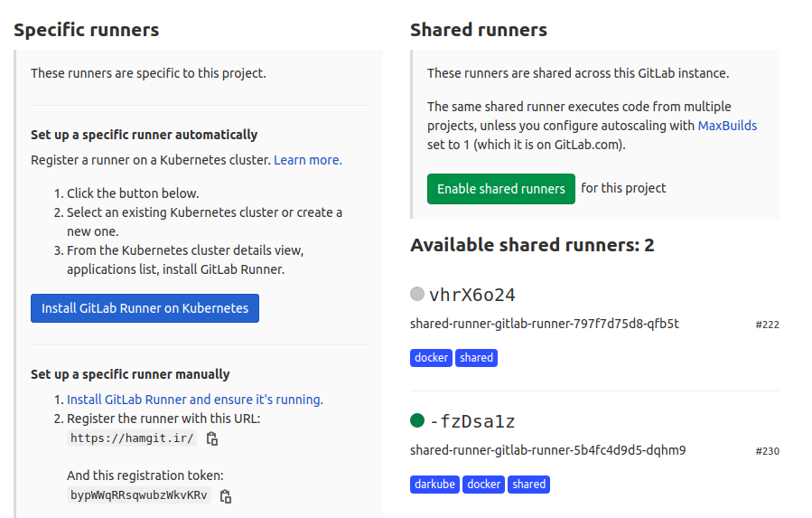The image size is (812, 518).
Task: Click runner name -fzDsa1z
Action: [472, 421]
